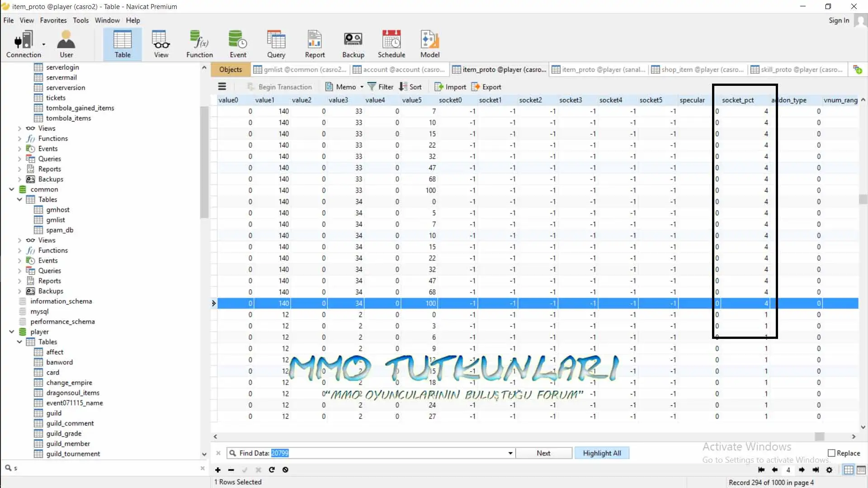This screenshot has height=488, width=868.
Task: Select the dragonsoul_items table in tree
Action: coord(72,393)
